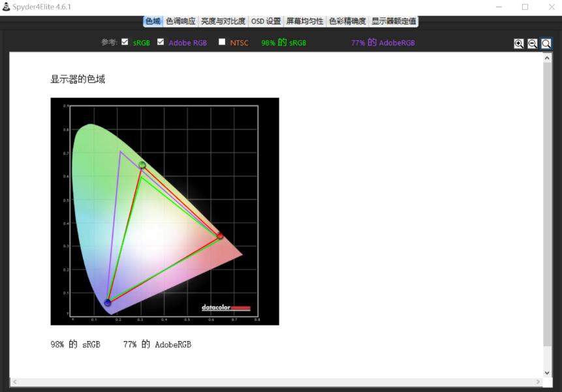This screenshot has width=562, height=392.
Task: Open the 显示器额定值 tab
Action: click(x=394, y=21)
